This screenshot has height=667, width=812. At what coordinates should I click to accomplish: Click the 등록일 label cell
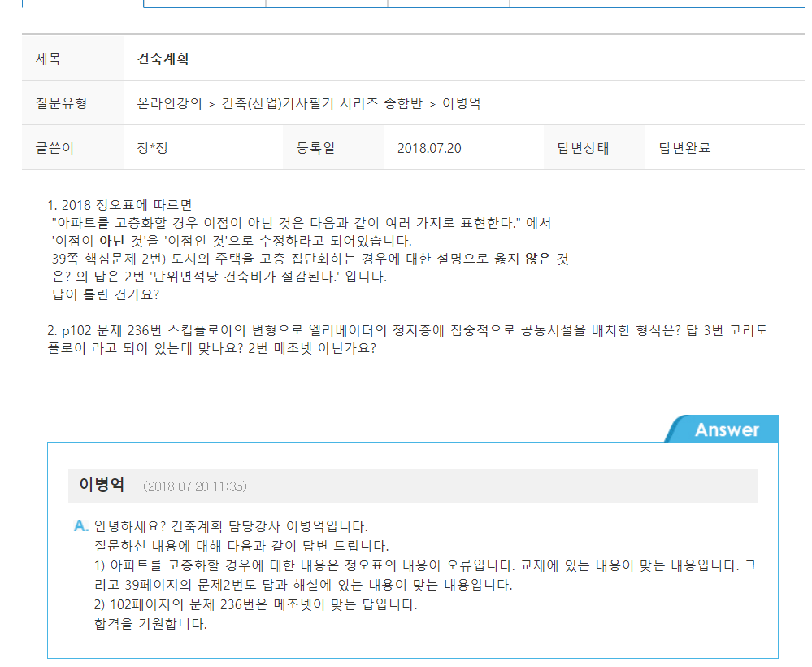pyautogui.click(x=333, y=148)
